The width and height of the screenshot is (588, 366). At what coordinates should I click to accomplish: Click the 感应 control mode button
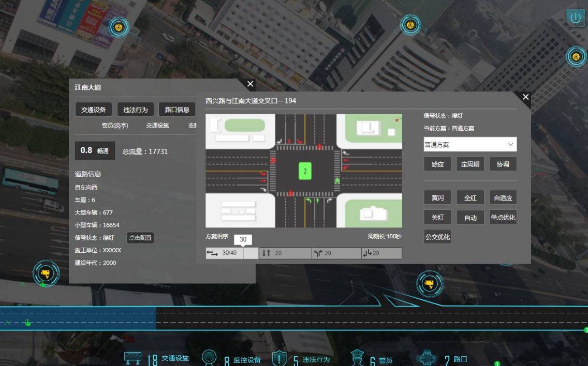coord(437,164)
